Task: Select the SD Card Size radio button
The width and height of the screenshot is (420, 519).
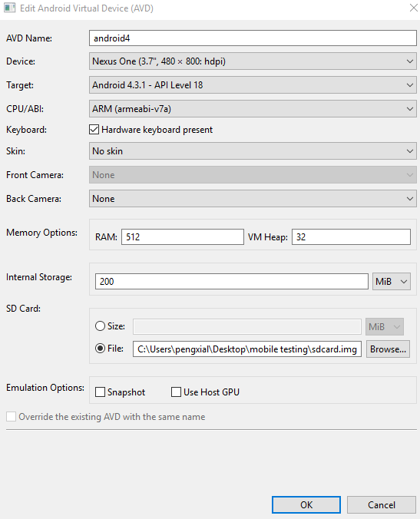Action: (x=100, y=326)
